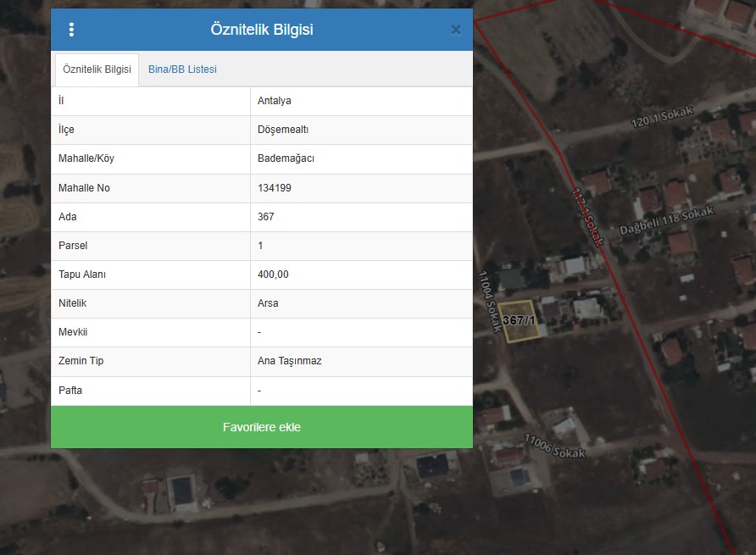Click the 367/1 parcel label on map
This screenshot has height=555, width=756.
pyautogui.click(x=519, y=321)
